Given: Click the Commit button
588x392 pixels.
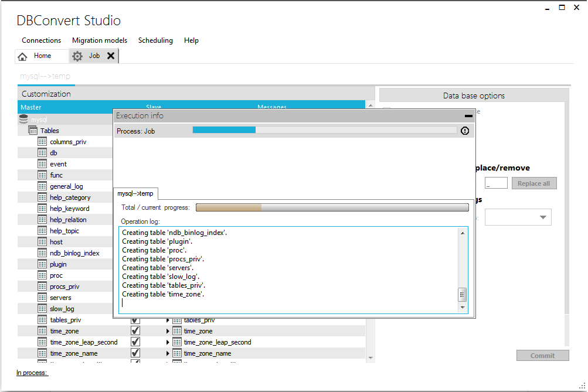Looking at the screenshot, I should click(542, 355).
